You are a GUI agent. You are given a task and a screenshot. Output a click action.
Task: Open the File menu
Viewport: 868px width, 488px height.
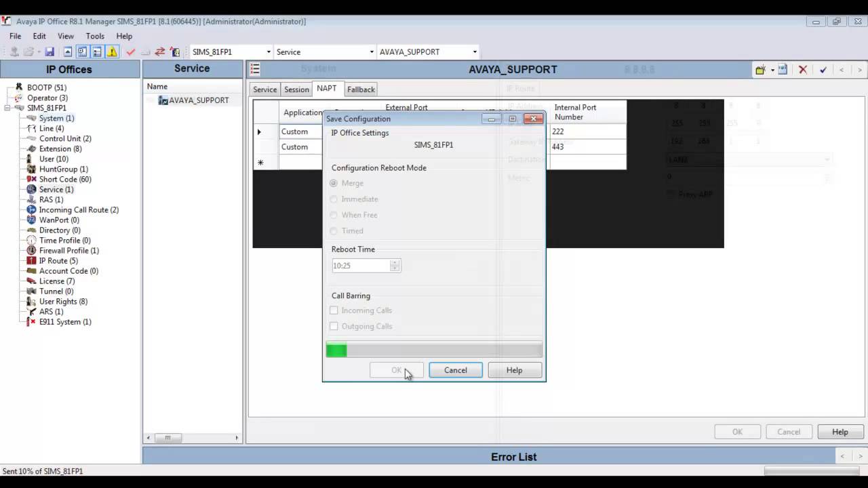[15, 36]
